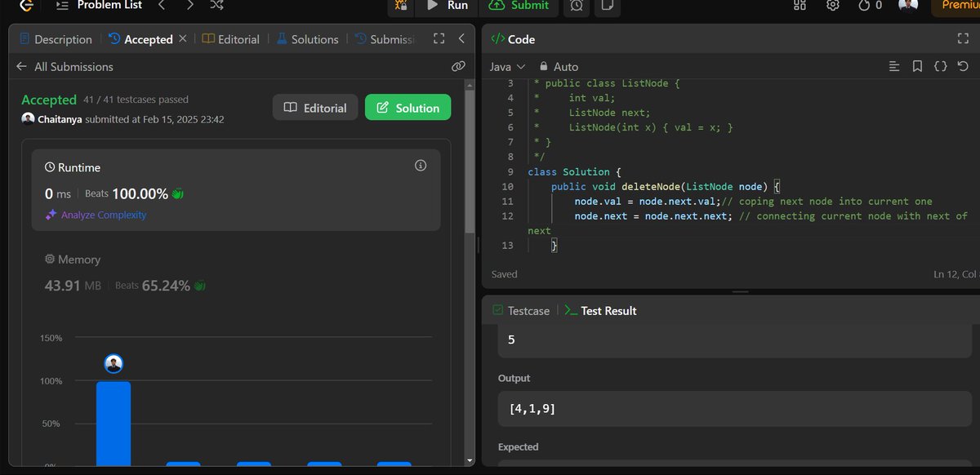This screenshot has height=475, width=980.
Task: Navigate to the previous problem arrow
Action: click(161, 6)
